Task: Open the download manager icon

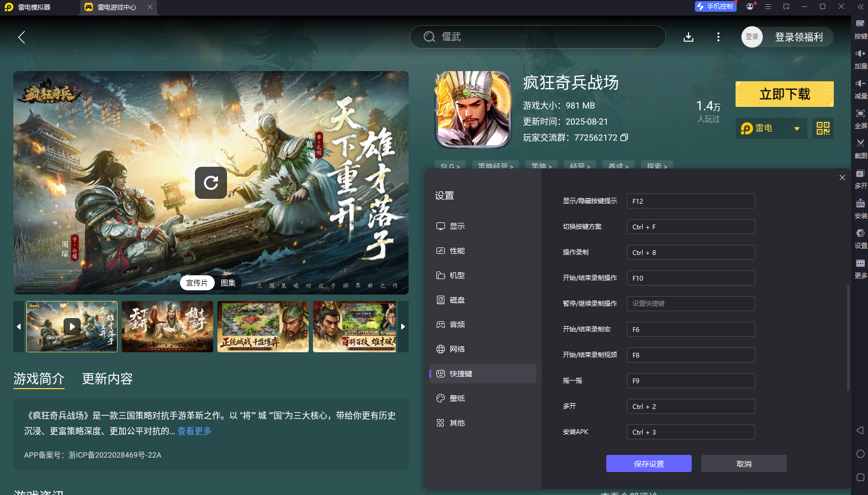Action: 689,37
